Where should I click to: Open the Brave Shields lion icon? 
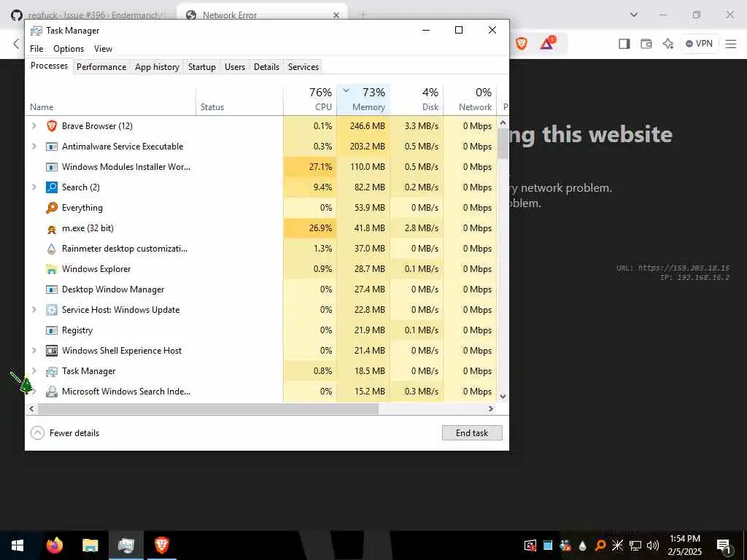click(521, 44)
